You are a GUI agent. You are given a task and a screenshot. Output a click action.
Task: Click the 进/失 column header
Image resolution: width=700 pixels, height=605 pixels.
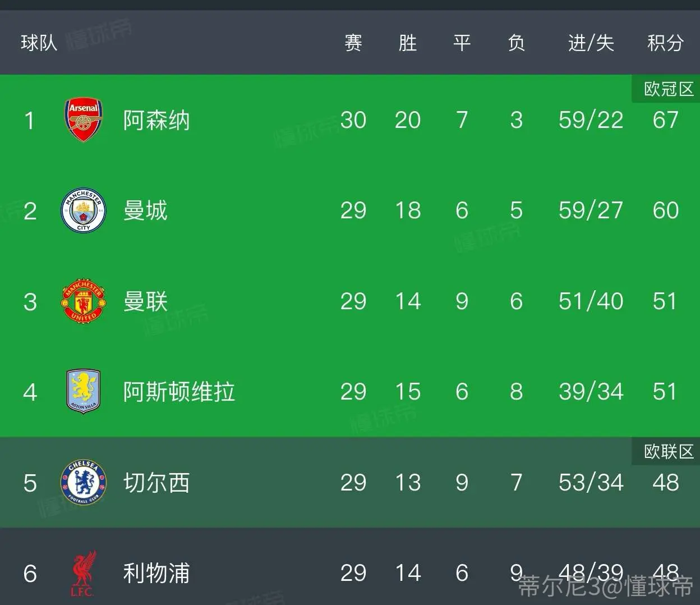point(591,43)
